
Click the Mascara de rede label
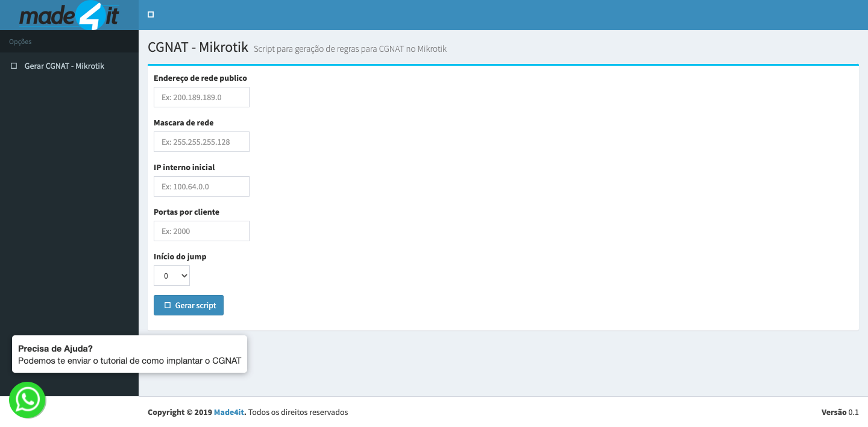(x=184, y=122)
